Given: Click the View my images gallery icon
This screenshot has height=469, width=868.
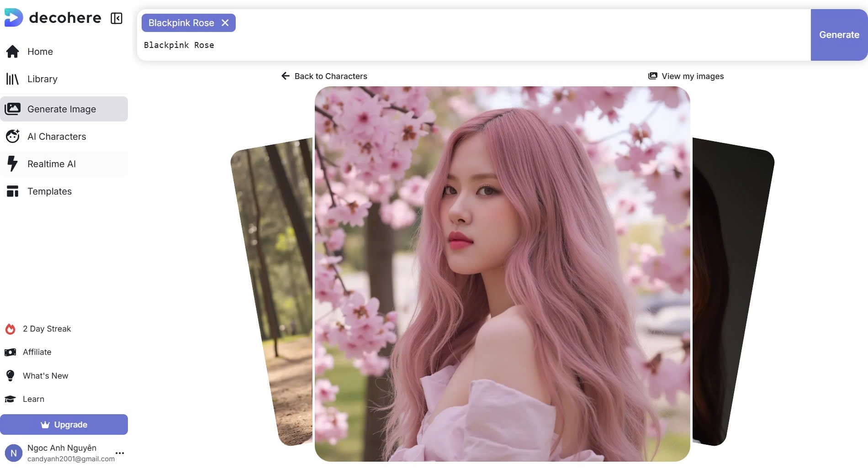Looking at the screenshot, I should tap(653, 76).
